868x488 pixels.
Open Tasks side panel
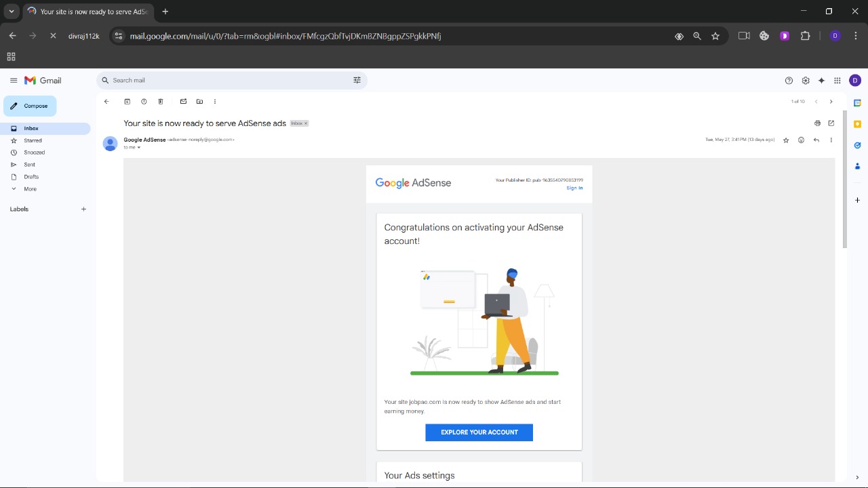coord(857,145)
